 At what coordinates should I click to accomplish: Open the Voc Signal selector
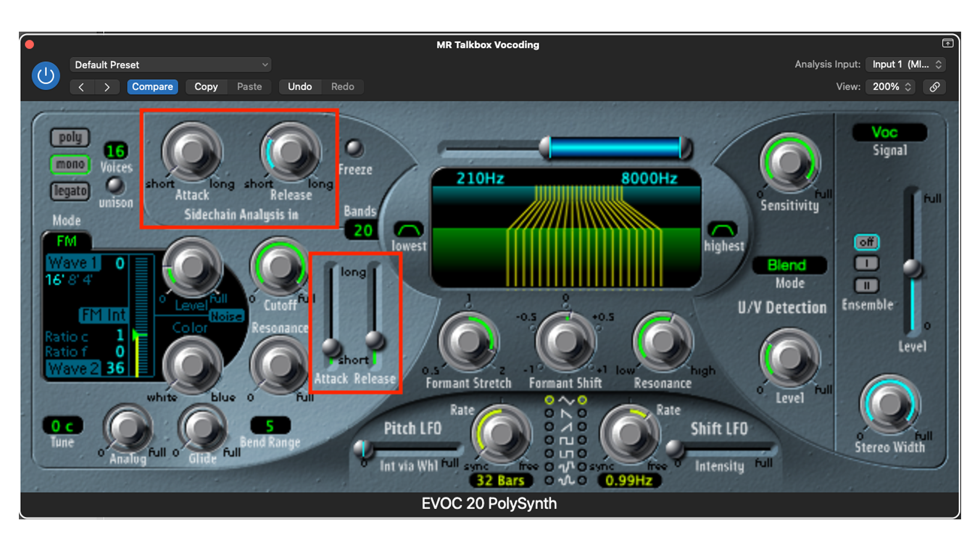click(x=889, y=133)
